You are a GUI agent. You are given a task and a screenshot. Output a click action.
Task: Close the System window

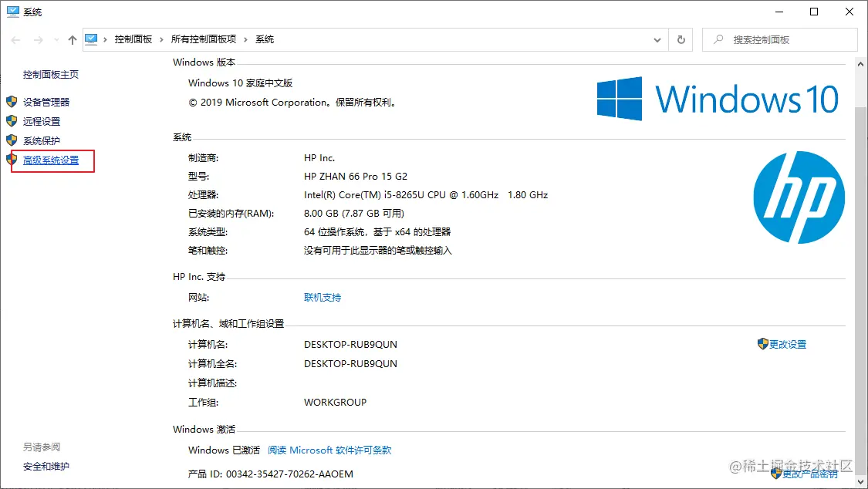[x=849, y=12]
